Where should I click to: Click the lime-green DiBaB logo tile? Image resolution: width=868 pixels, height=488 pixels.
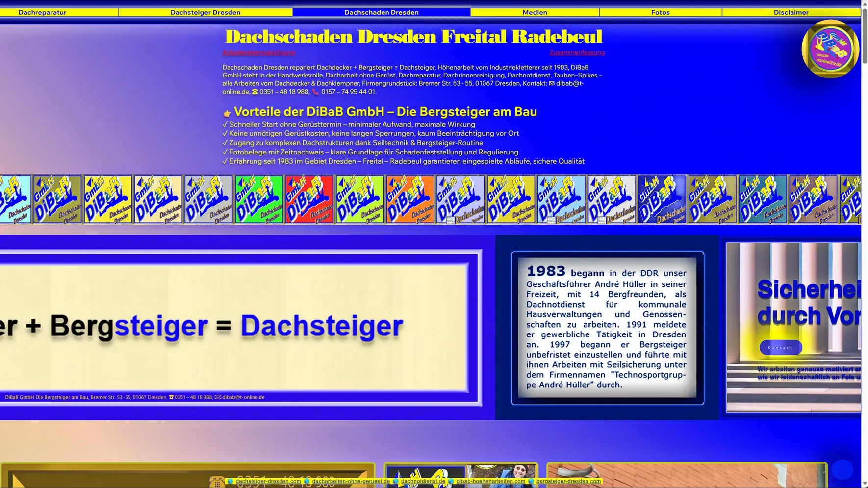[x=360, y=199]
